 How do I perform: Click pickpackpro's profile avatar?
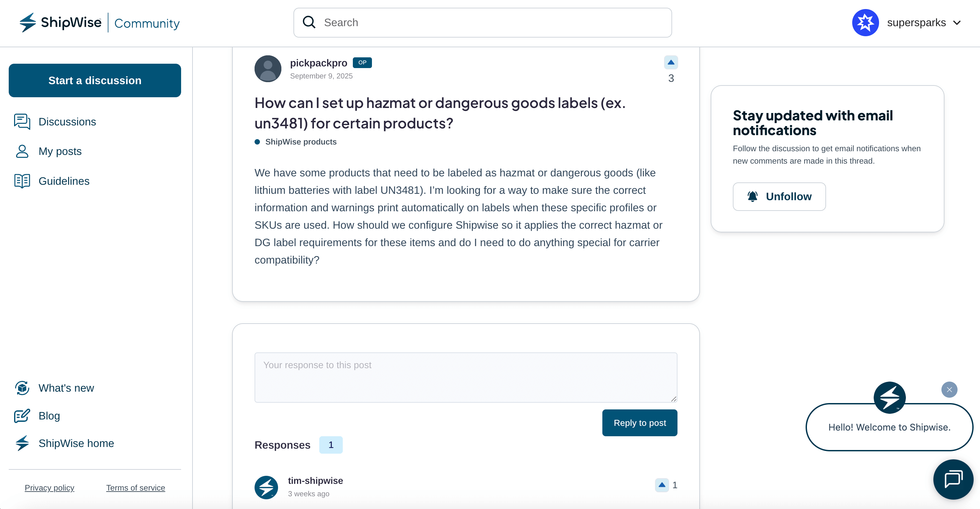coord(268,69)
